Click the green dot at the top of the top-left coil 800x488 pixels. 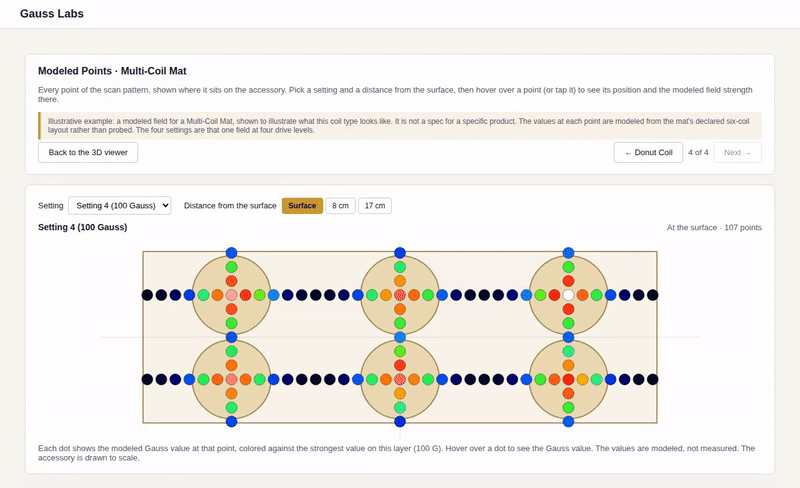232,267
